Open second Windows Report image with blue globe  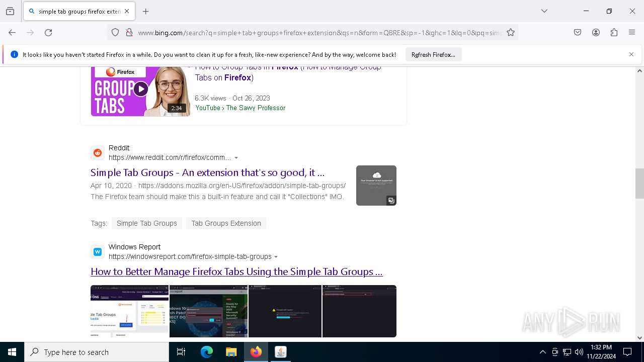208,311
